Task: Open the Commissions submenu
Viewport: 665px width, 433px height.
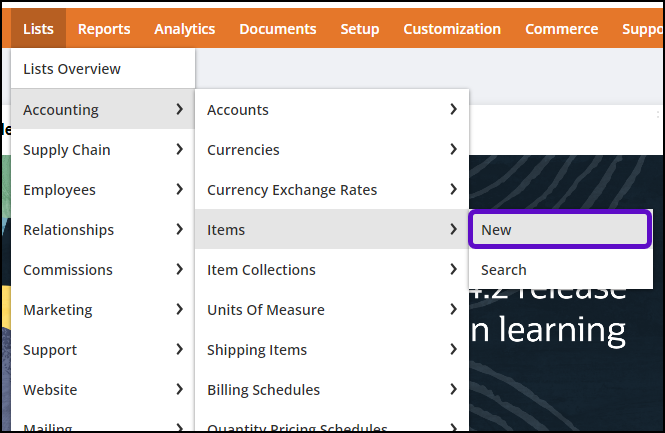Action: [102, 270]
